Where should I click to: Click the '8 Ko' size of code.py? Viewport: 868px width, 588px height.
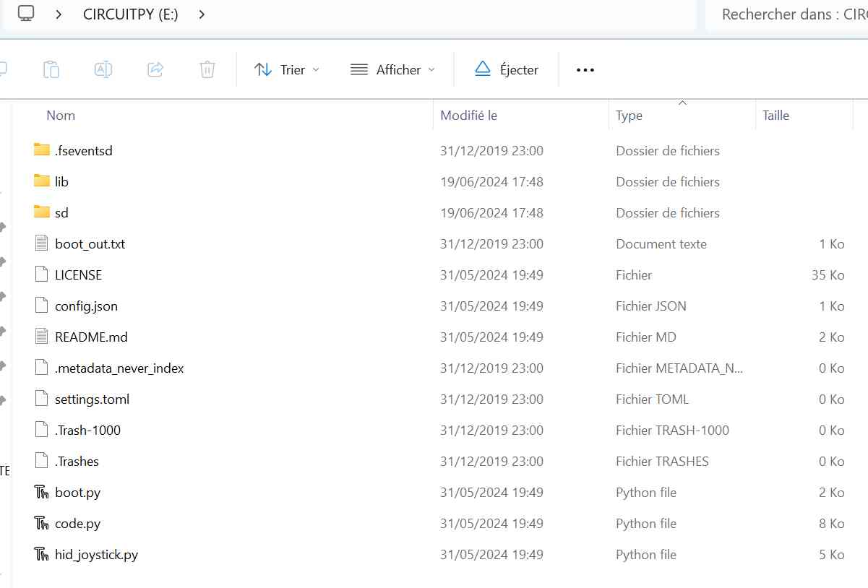click(x=832, y=524)
